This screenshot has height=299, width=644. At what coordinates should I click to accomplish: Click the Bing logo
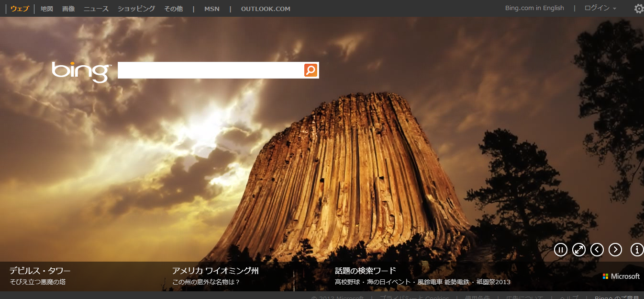81,71
